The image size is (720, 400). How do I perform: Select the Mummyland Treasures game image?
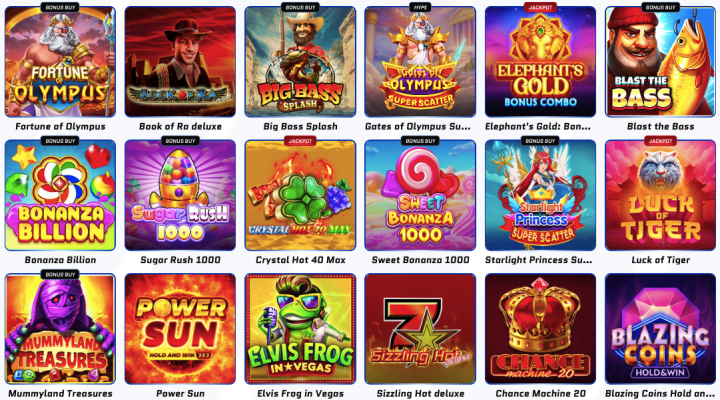tap(60, 329)
